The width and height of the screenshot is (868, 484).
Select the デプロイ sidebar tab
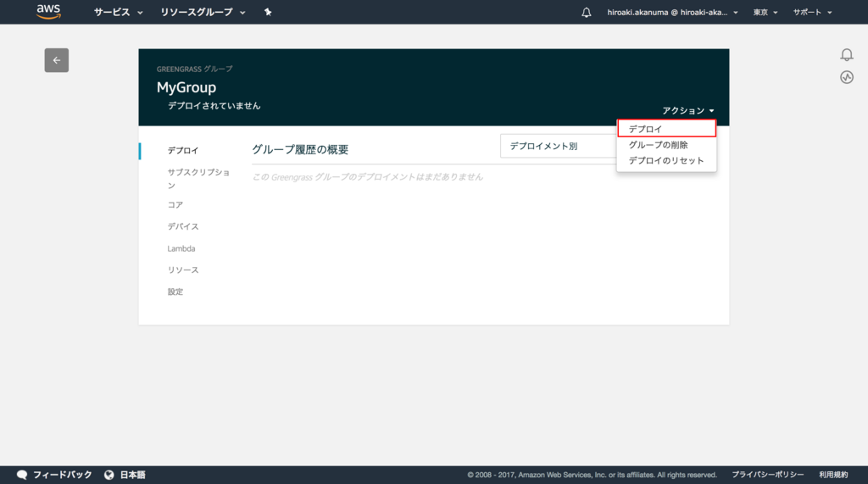183,151
